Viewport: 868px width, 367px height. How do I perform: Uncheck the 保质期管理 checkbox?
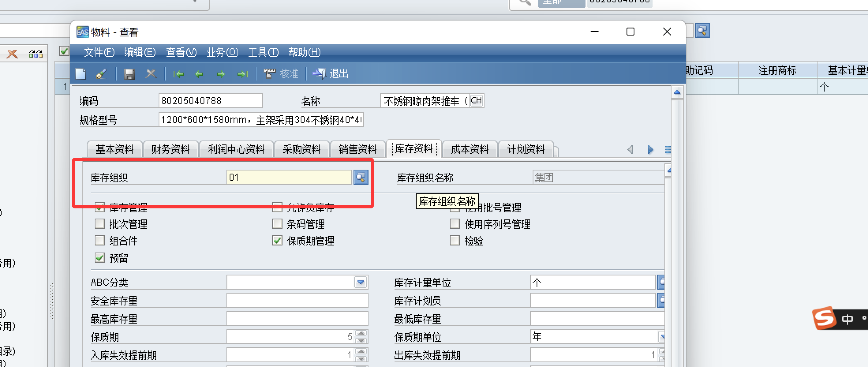(x=277, y=240)
